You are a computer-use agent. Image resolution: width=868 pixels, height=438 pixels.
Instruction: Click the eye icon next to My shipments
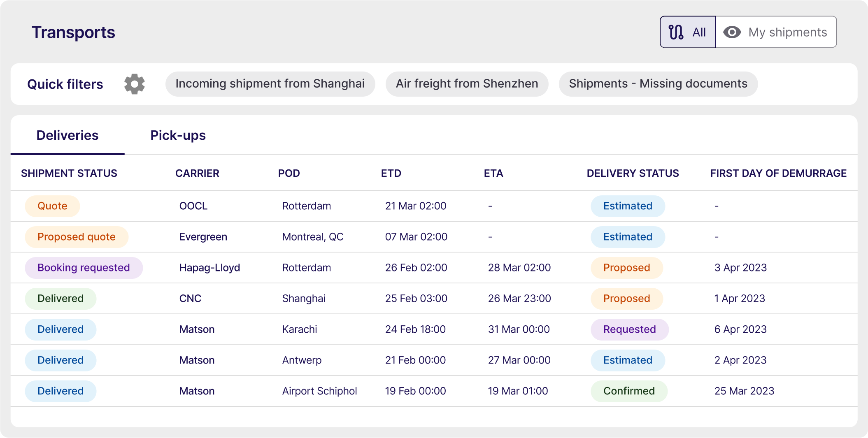(732, 32)
